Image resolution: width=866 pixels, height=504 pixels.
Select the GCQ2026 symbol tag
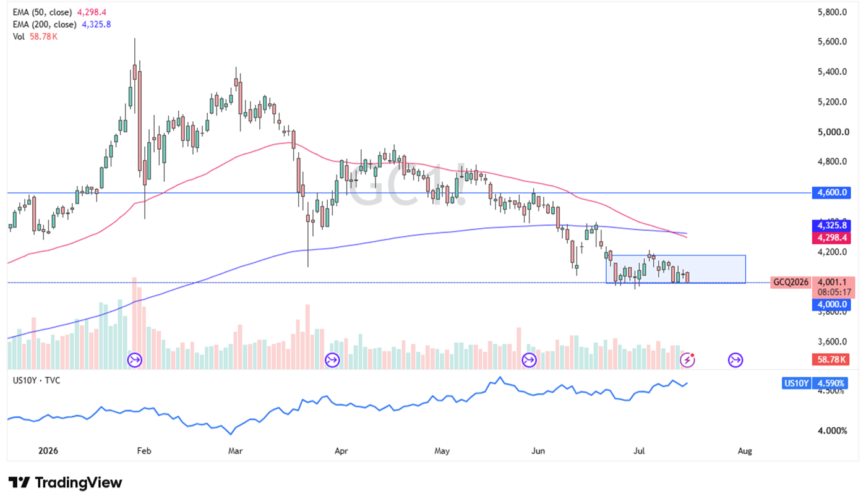pyautogui.click(x=791, y=283)
